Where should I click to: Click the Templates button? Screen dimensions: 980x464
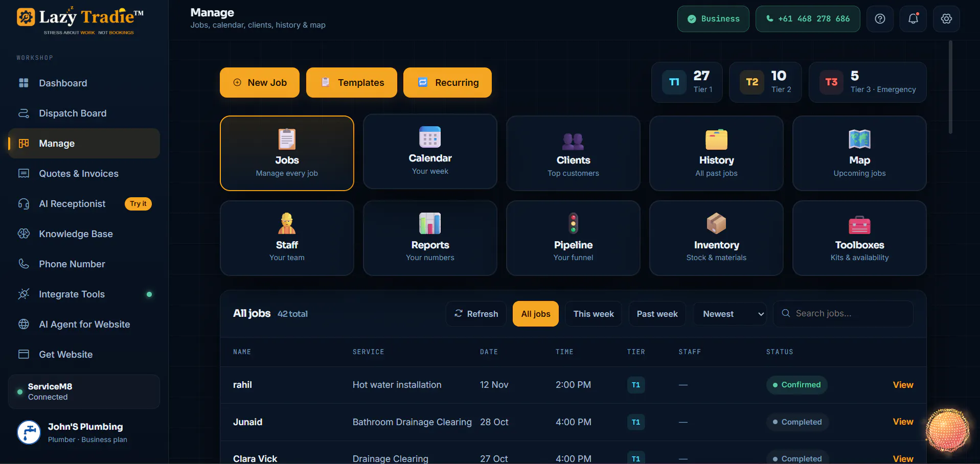tap(352, 82)
